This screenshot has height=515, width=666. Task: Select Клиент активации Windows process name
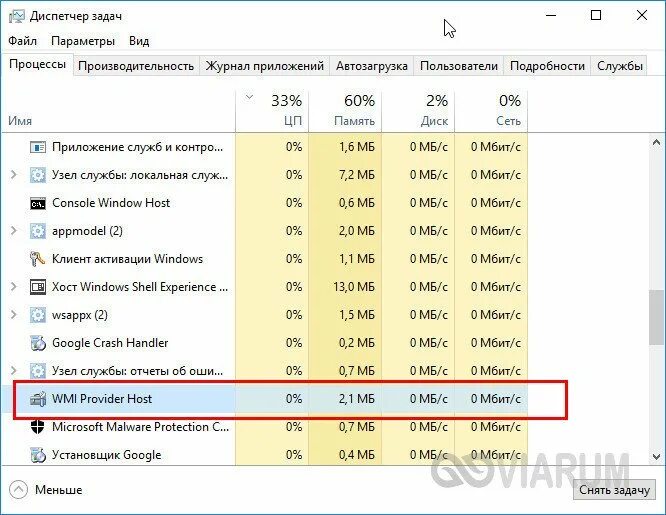point(127,259)
